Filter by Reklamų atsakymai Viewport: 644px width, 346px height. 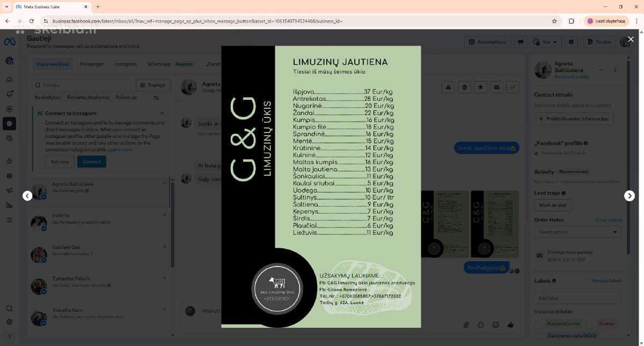point(88,98)
